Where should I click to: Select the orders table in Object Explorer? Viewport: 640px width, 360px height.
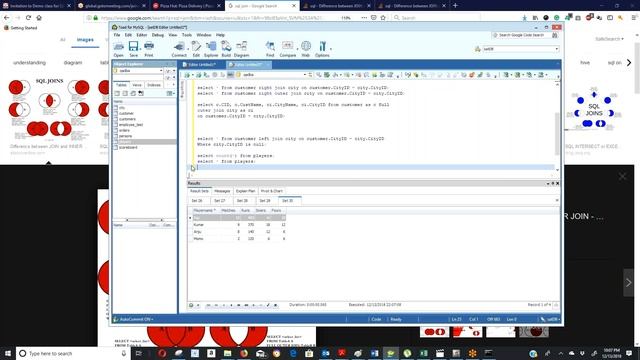pyautogui.click(x=124, y=130)
